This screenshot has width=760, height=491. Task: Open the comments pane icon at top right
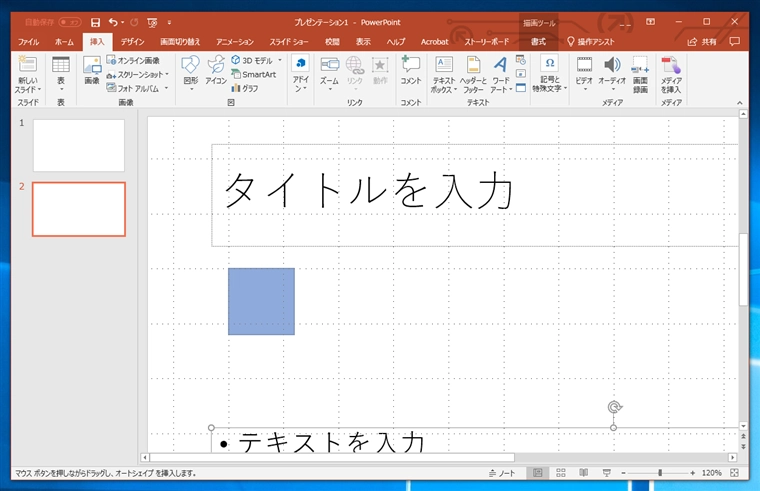735,42
